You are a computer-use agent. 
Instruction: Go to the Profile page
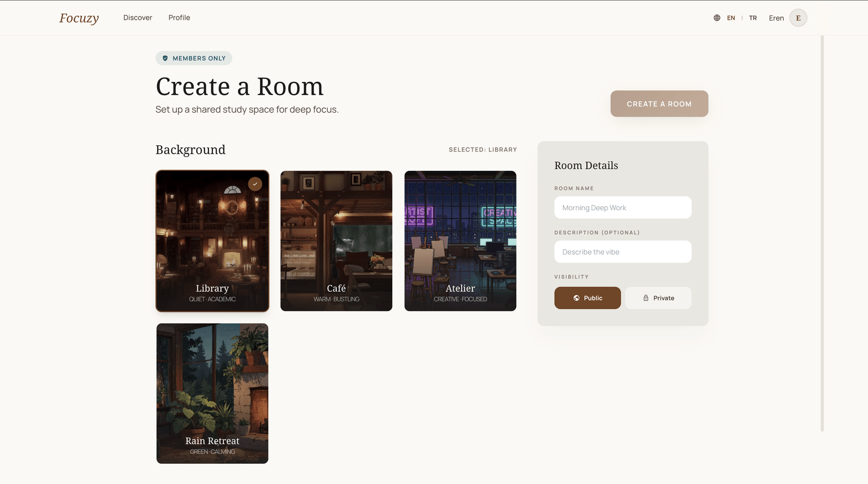click(179, 18)
